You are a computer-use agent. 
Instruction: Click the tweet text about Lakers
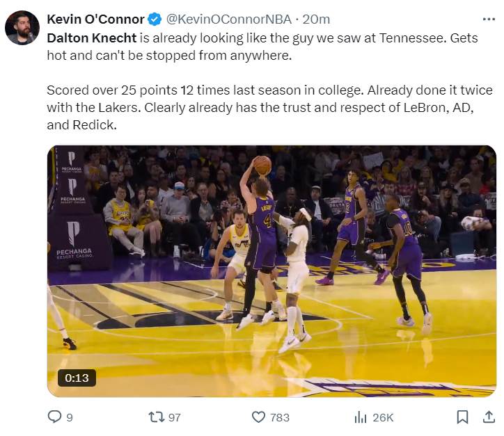coord(269,107)
